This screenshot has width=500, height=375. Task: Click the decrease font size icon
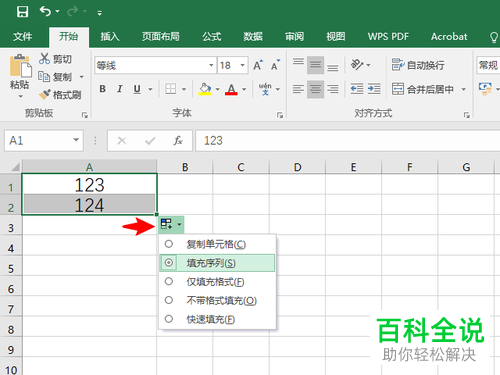(275, 65)
